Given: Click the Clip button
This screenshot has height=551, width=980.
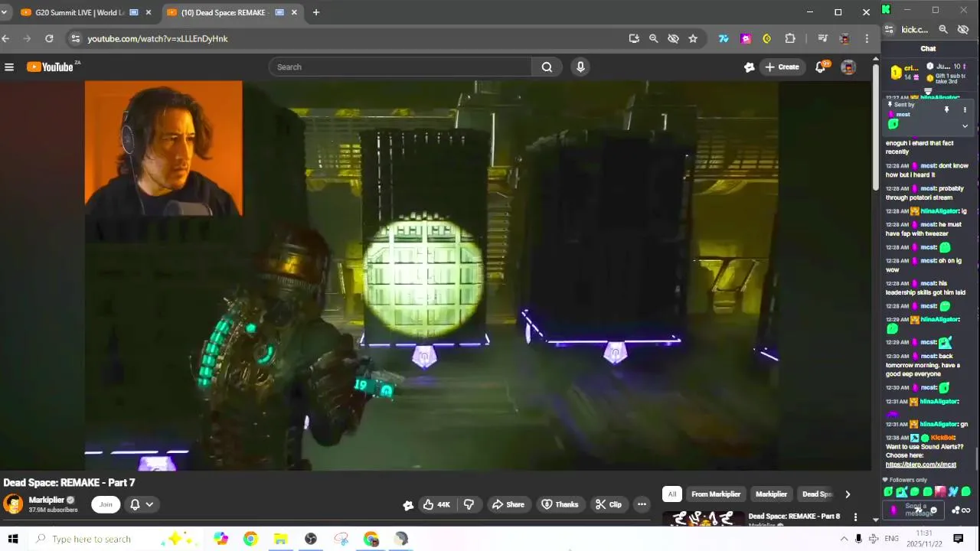Looking at the screenshot, I should pyautogui.click(x=609, y=504).
